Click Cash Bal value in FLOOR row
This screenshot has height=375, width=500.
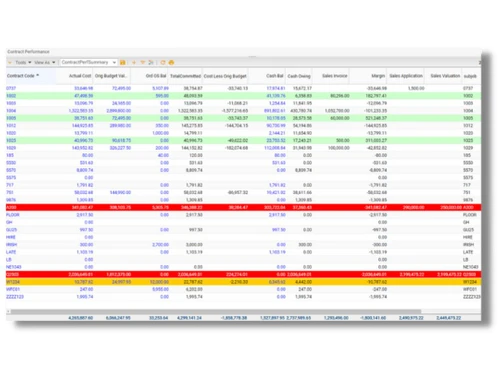click(x=277, y=215)
